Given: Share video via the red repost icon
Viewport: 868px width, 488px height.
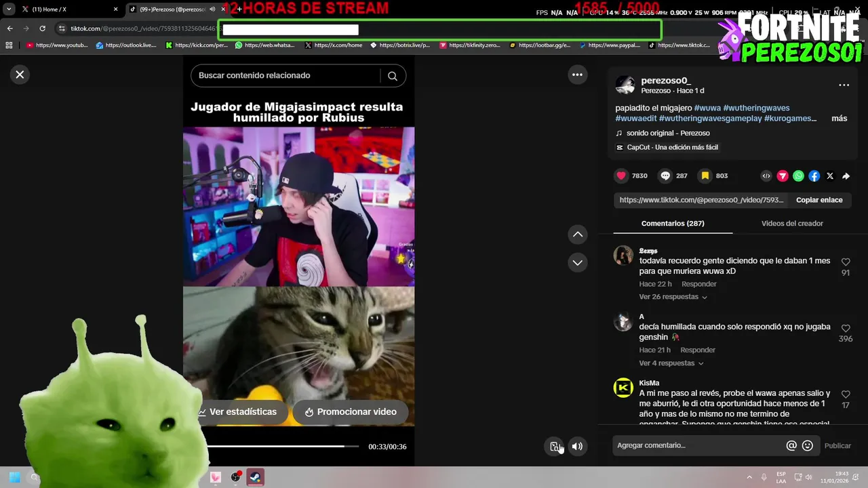Looking at the screenshot, I should pyautogui.click(x=783, y=176).
